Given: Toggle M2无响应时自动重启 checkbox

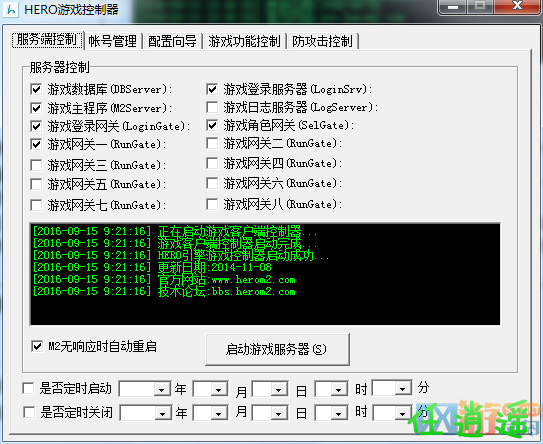Looking at the screenshot, I should tap(37, 346).
